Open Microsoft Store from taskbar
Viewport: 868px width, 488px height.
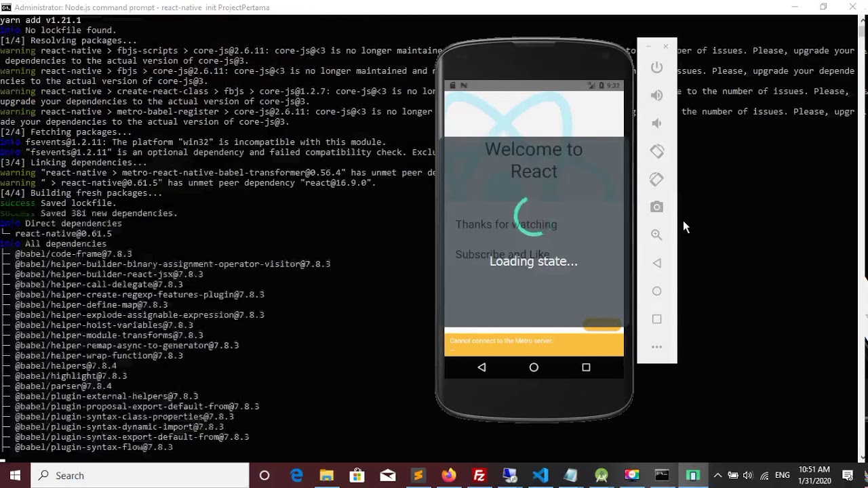(357, 475)
